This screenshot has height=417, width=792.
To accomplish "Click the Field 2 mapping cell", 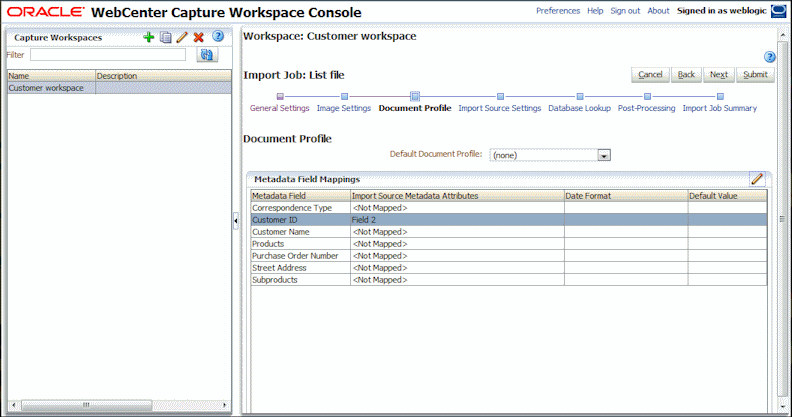I will 457,220.
